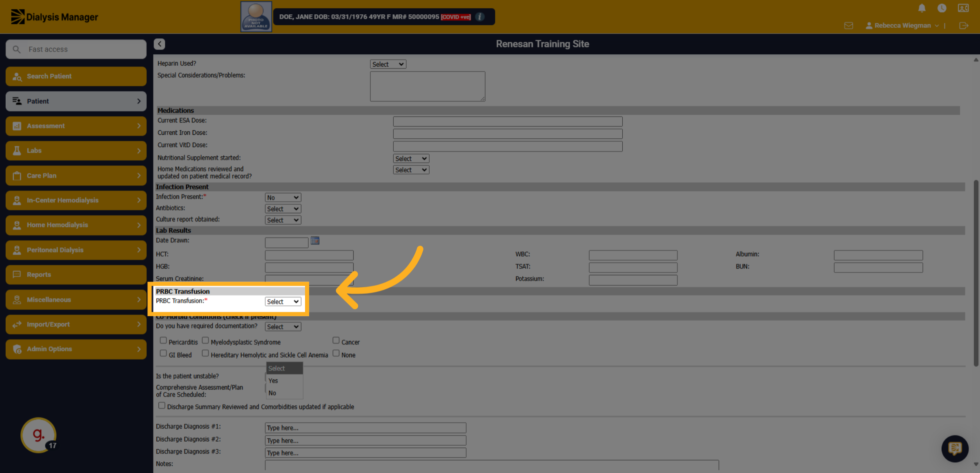This screenshot has height=473, width=980.
Task: Click the Search Patient button
Action: point(76,76)
